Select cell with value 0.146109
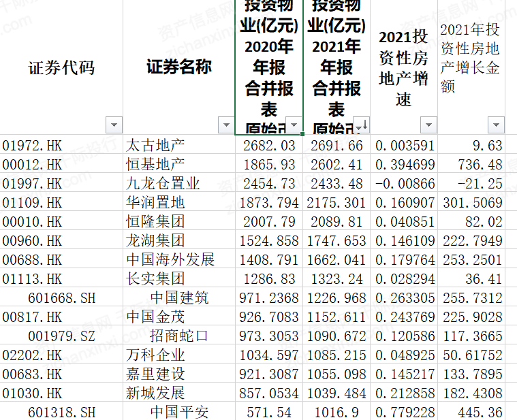The height and width of the screenshot is (420, 517). (x=404, y=240)
